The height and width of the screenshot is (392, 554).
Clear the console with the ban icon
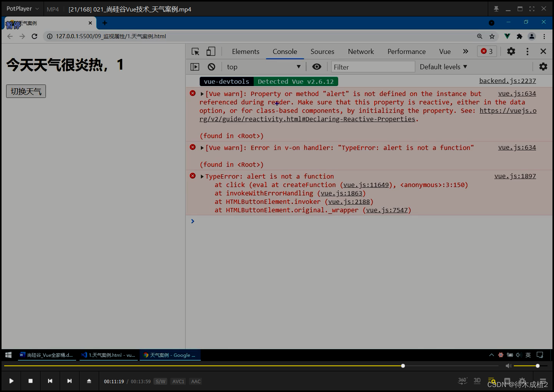tap(211, 67)
